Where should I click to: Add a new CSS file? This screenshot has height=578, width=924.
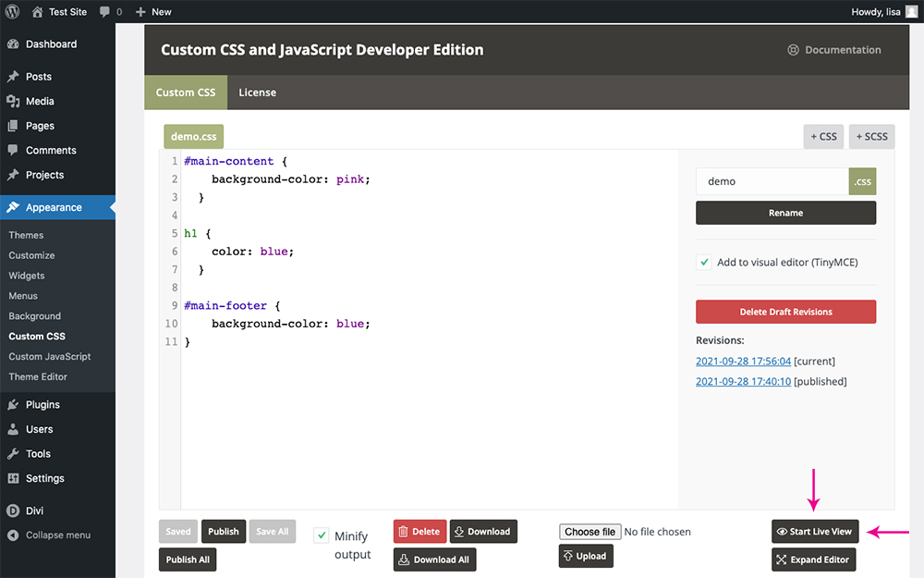coord(823,136)
